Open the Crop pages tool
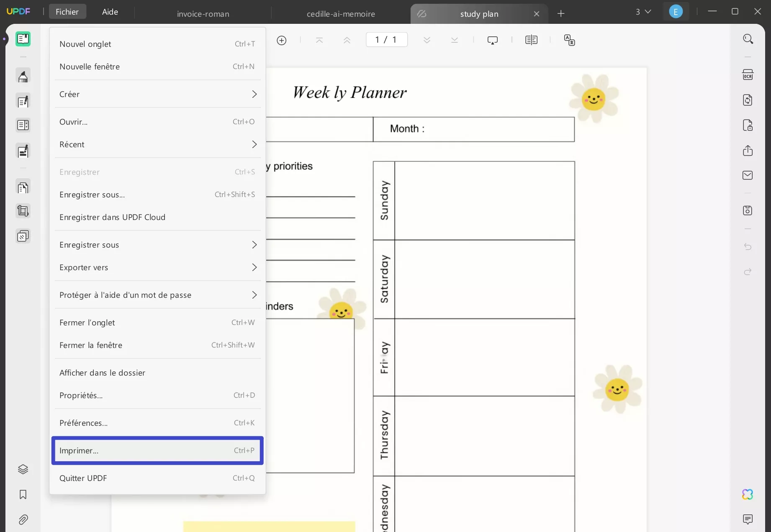Screen dimensions: 771x532 [x=23, y=211]
